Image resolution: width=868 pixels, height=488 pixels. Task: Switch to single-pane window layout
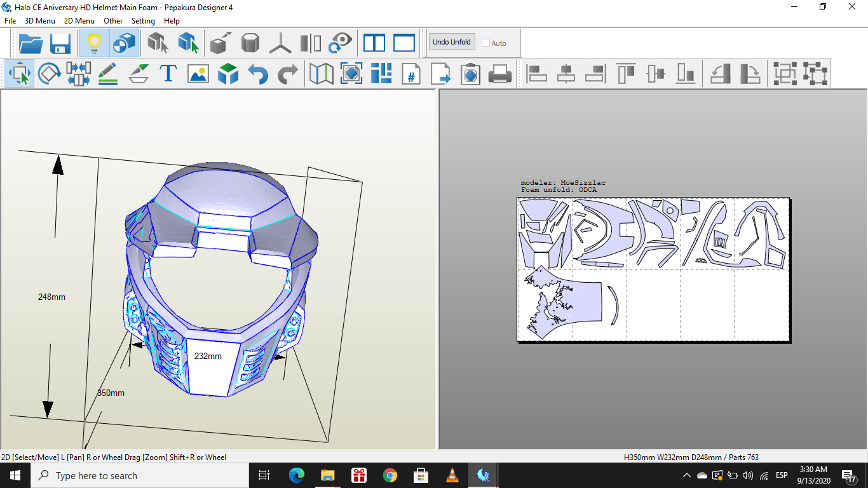(x=404, y=43)
